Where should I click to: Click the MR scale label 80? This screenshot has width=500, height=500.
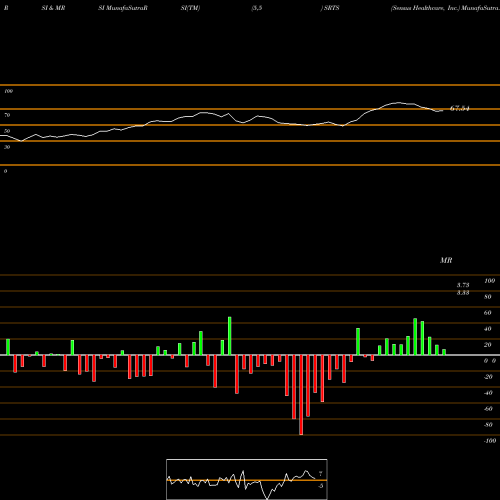click(488, 297)
